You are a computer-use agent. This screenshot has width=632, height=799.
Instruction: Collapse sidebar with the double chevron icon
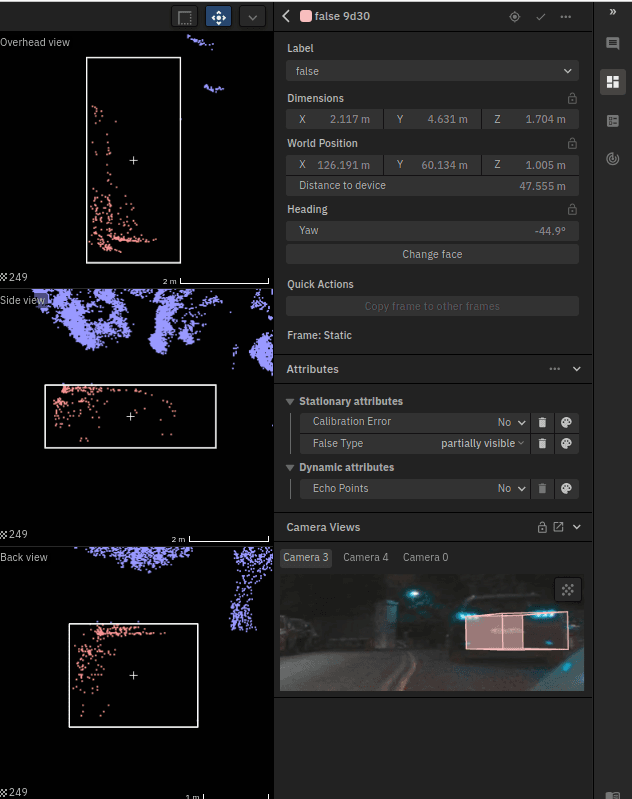pos(613,12)
